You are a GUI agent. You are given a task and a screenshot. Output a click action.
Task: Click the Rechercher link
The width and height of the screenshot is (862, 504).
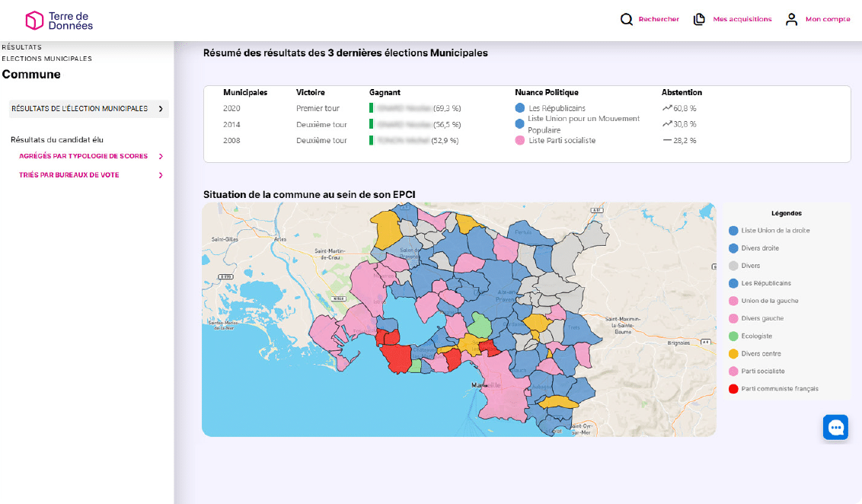(x=659, y=19)
